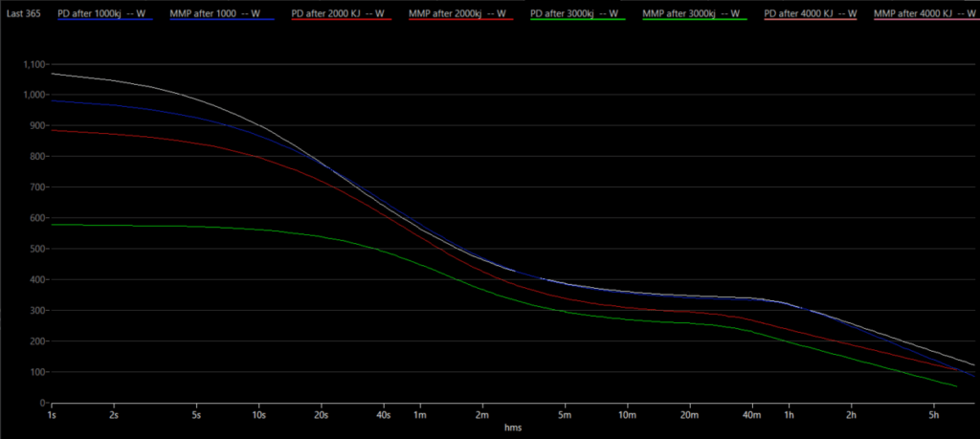This screenshot has height=439, width=980.
Task: Click the 5h x-axis tick label
Action: tap(934, 415)
